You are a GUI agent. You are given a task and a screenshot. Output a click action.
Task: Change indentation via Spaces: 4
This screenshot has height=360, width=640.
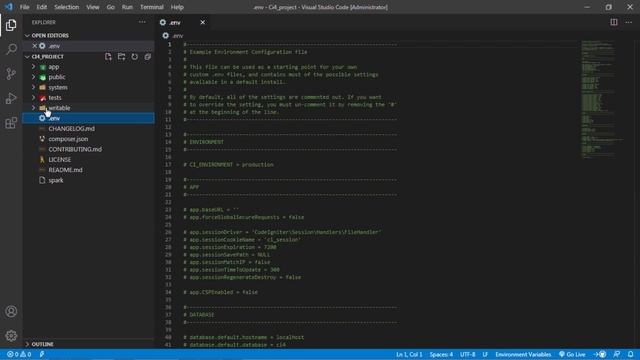coord(441,354)
